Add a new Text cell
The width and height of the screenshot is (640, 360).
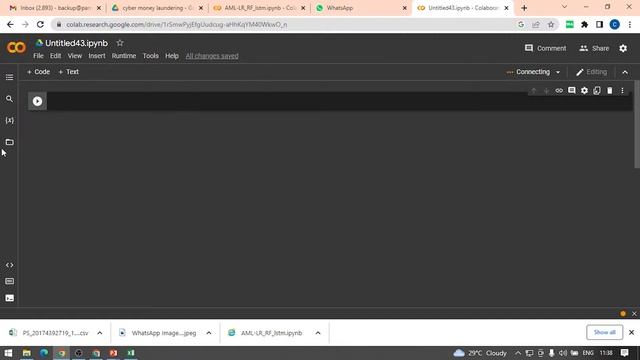69,72
